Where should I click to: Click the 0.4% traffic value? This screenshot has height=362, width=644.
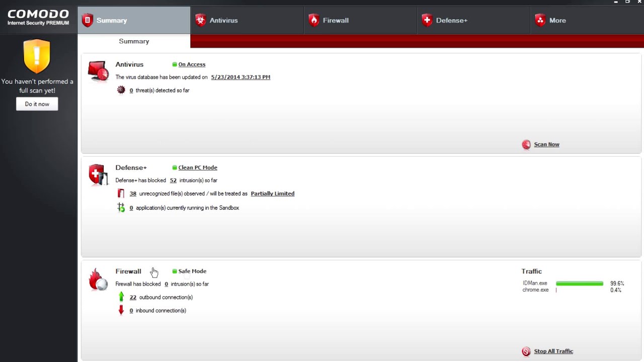pos(615,290)
